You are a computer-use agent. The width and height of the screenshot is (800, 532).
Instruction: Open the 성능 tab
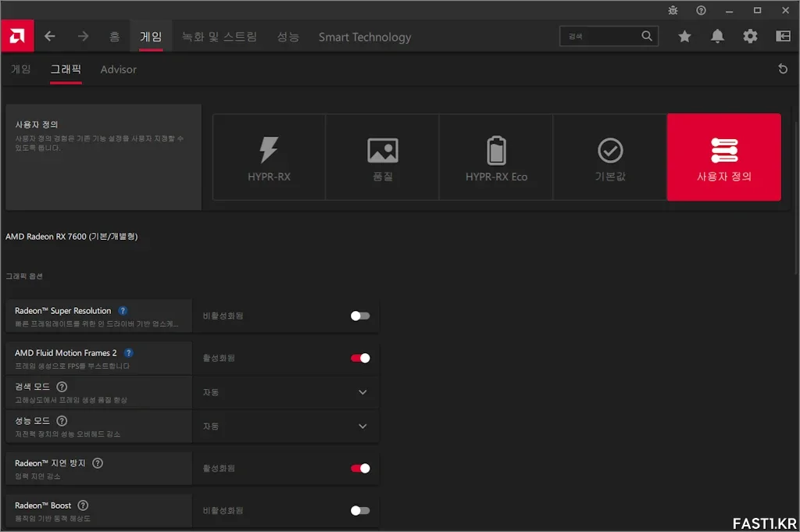(x=287, y=37)
